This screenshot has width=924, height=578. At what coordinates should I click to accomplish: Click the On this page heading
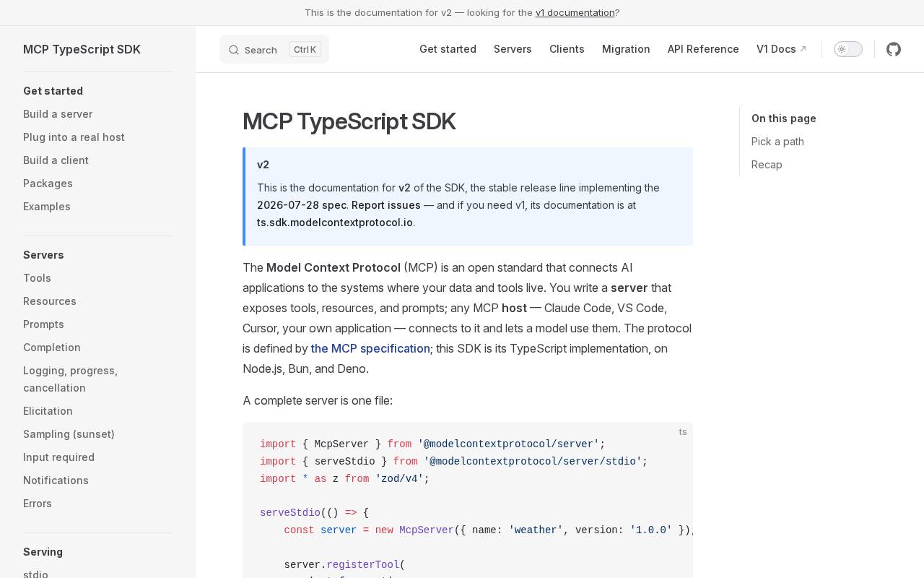(784, 118)
